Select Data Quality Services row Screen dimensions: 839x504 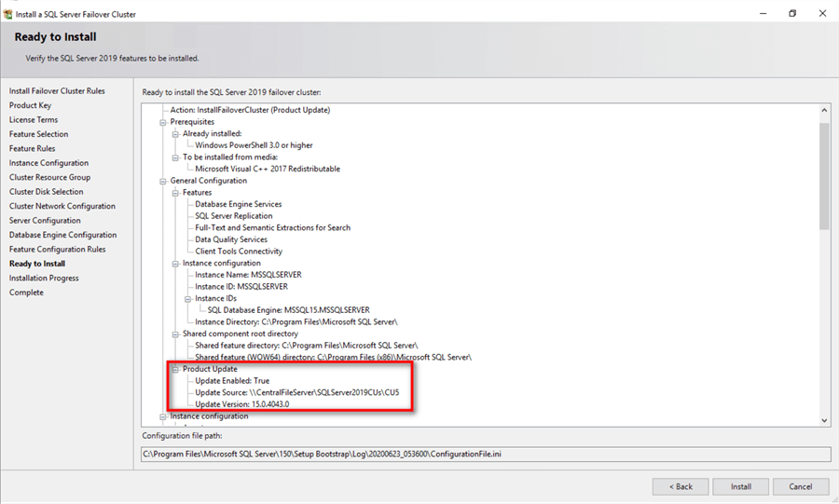tap(231, 239)
